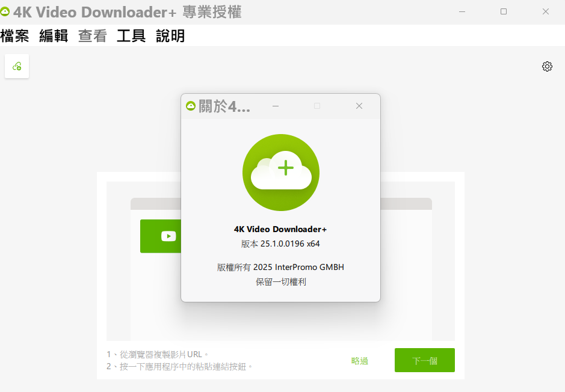Image resolution: width=565 pixels, height=392 pixels.
Task: Click the bold 4K Video Downloader+ name in dialog
Action: pyautogui.click(x=280, y=229)
